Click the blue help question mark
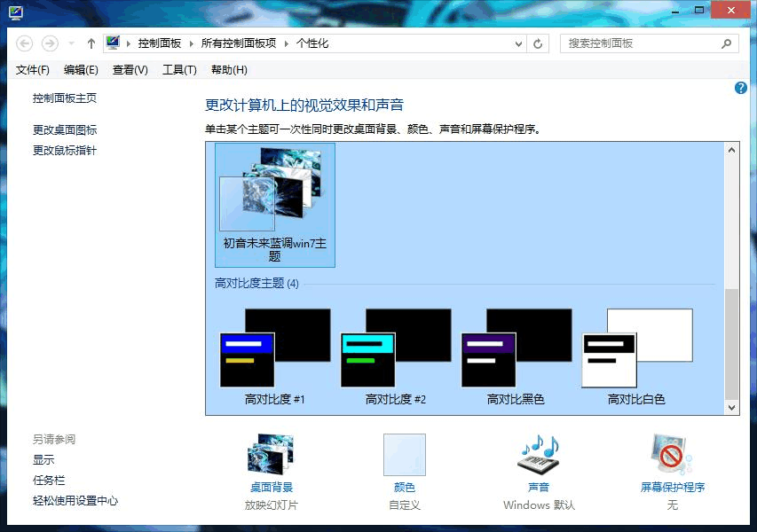 741,87
